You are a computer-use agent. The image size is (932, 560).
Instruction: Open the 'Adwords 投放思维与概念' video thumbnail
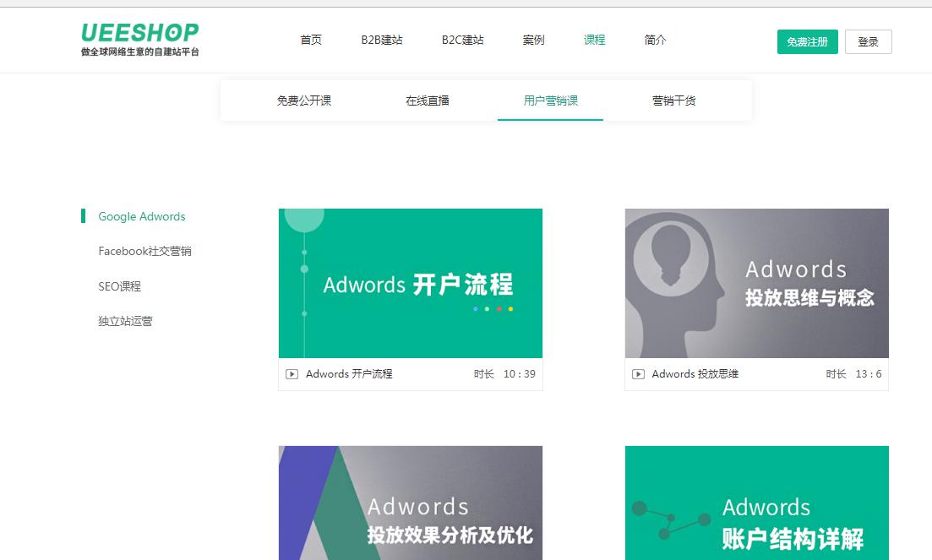pos(756,283)
